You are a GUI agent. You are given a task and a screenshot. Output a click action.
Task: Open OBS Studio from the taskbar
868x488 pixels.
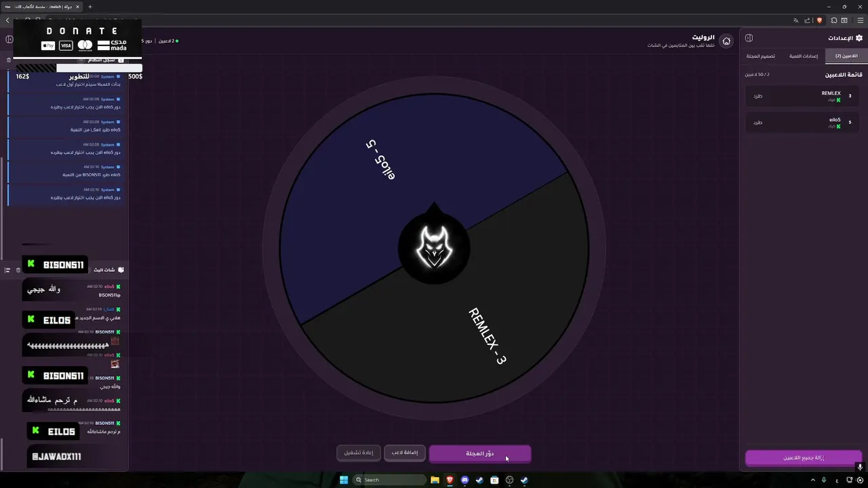(509, 480)
